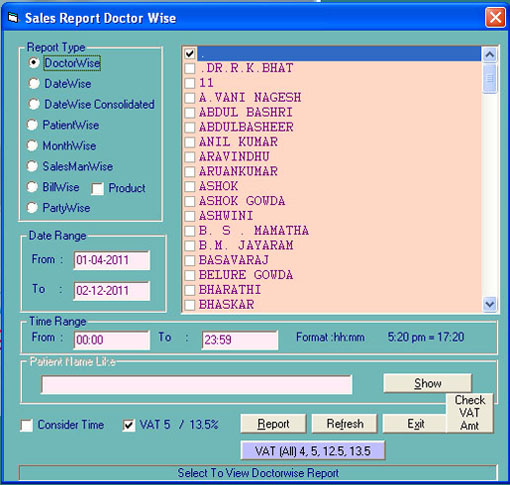Check B. S . MAMATHA entry
The height and width of the screenshot is (485, 510).
[x=190, y=231]
